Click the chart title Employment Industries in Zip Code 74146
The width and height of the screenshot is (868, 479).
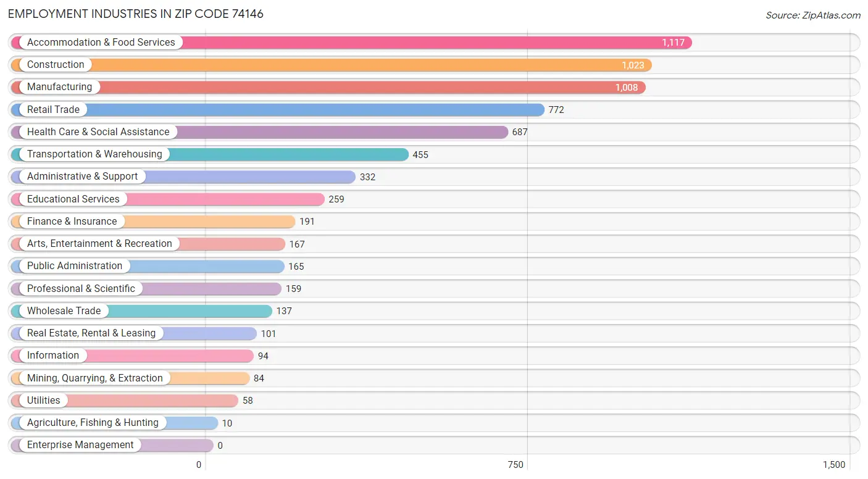coord(136,14)
